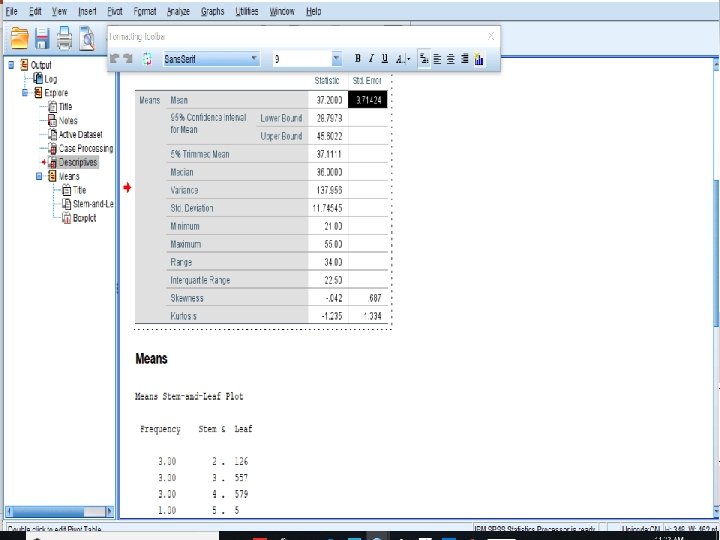Collapse the Explore node in outline
Image resolution: width=720 pixels, height=540 pixels.
pyautogui.click(x=25, y=93)
